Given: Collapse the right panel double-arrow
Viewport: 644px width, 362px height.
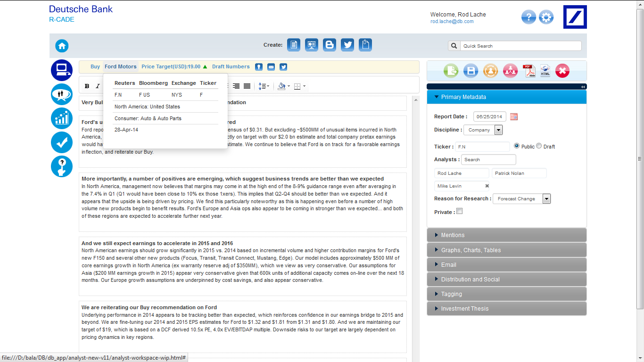Looking at the screenshot, I should pyautogui.click(x=583, y=87).
